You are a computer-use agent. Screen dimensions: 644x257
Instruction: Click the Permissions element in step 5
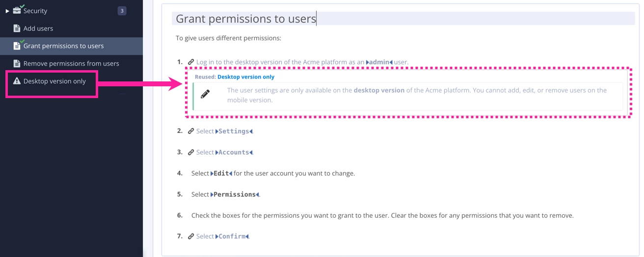pos(235,195)
